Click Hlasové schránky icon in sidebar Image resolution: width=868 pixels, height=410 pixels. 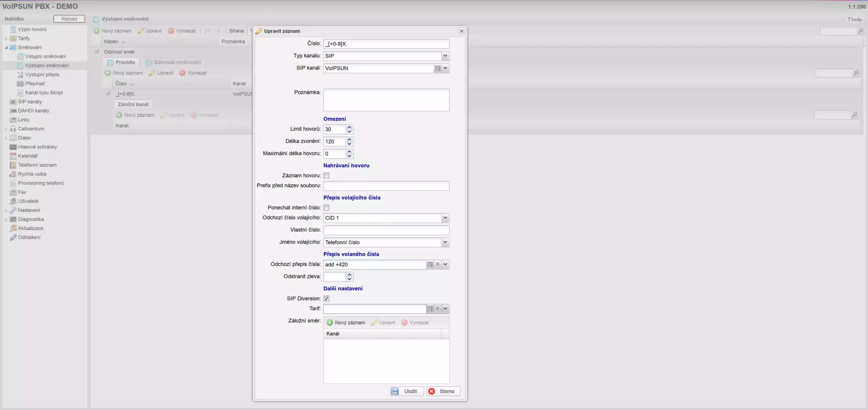13,147
